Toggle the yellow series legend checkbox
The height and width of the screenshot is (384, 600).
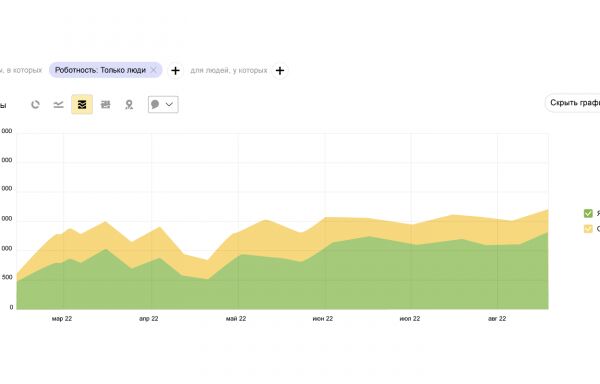coord(588,229)
